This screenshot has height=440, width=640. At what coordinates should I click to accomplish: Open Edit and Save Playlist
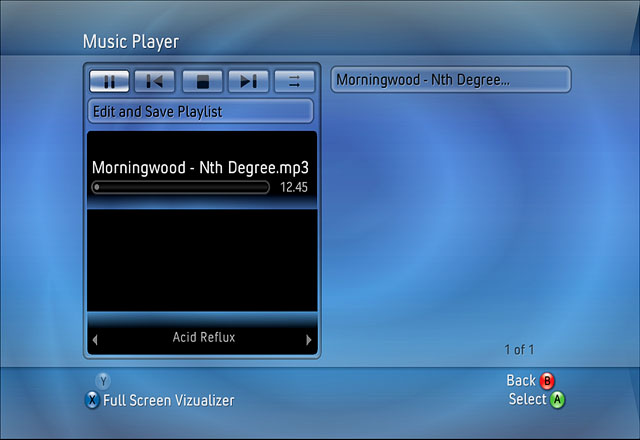pos(201,111)
